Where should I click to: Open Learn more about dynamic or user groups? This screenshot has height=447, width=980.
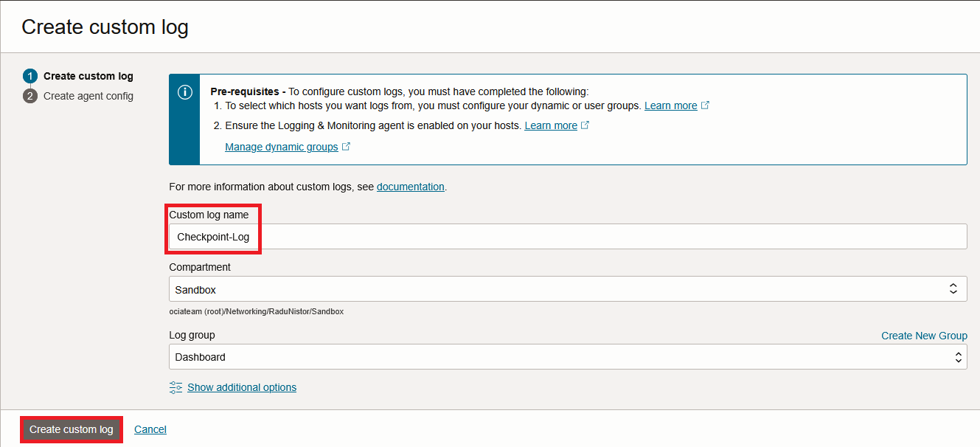(670, 105)
